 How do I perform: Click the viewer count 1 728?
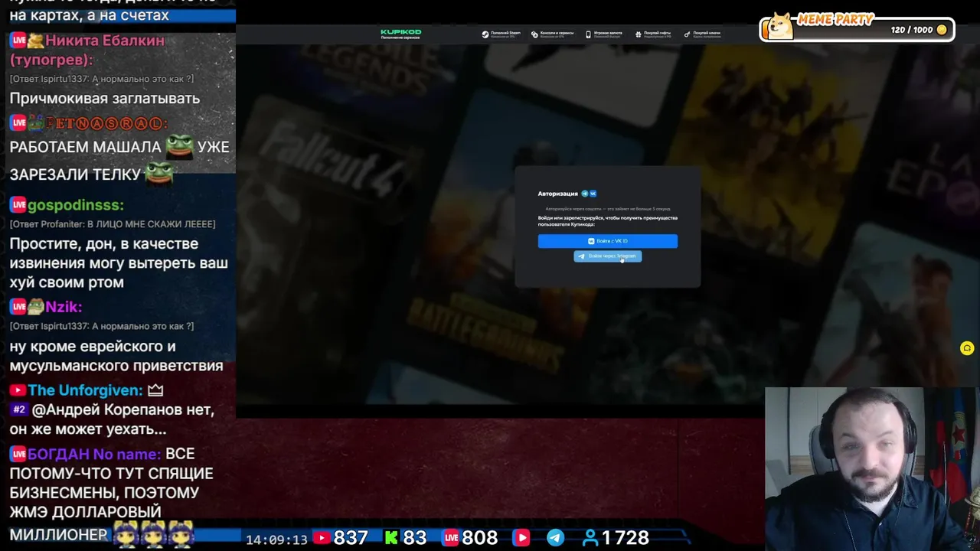626,538
